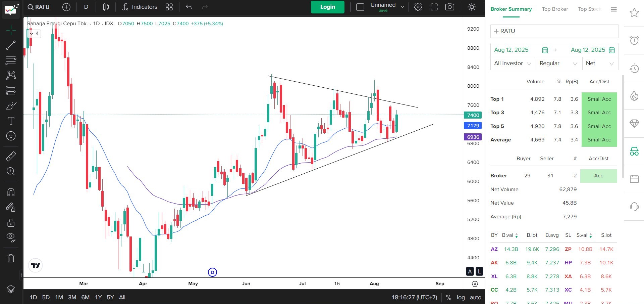Switch to the Top Broker tab
This screenshot has width=644, height=304.
pyautogui.click(x=555, y=9)
